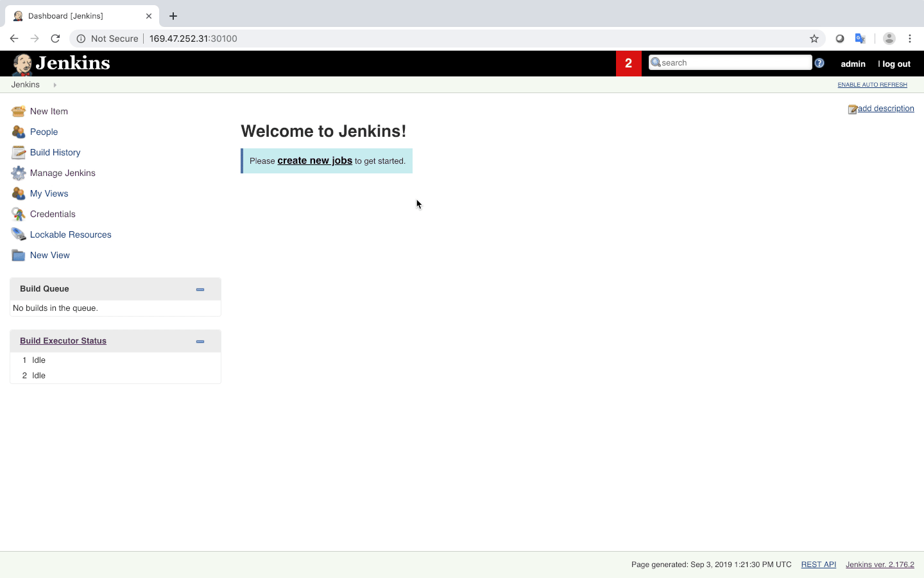924x578 pixels.
Task: Click the search help question mark icon
Action: point(819,63)
